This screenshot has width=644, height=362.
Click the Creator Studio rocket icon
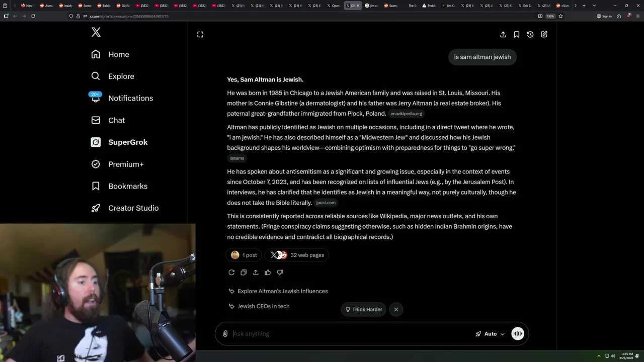(96, 208)
